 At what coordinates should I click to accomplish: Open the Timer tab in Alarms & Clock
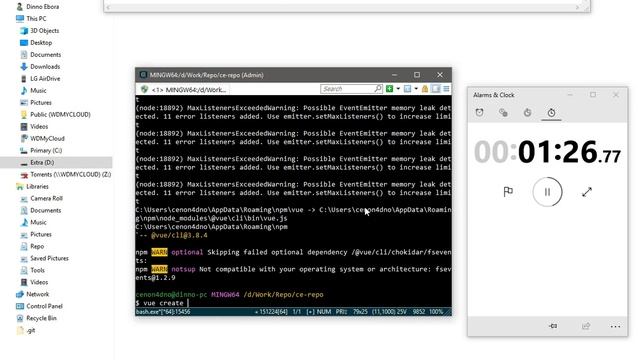pyautogui.click(x=527, y=112)
